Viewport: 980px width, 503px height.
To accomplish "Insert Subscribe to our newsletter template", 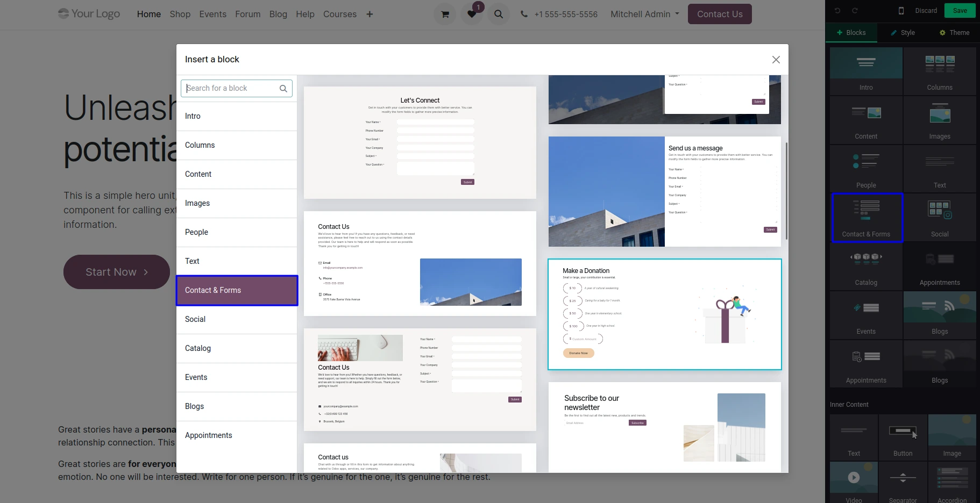I will (x=665, y=427).
